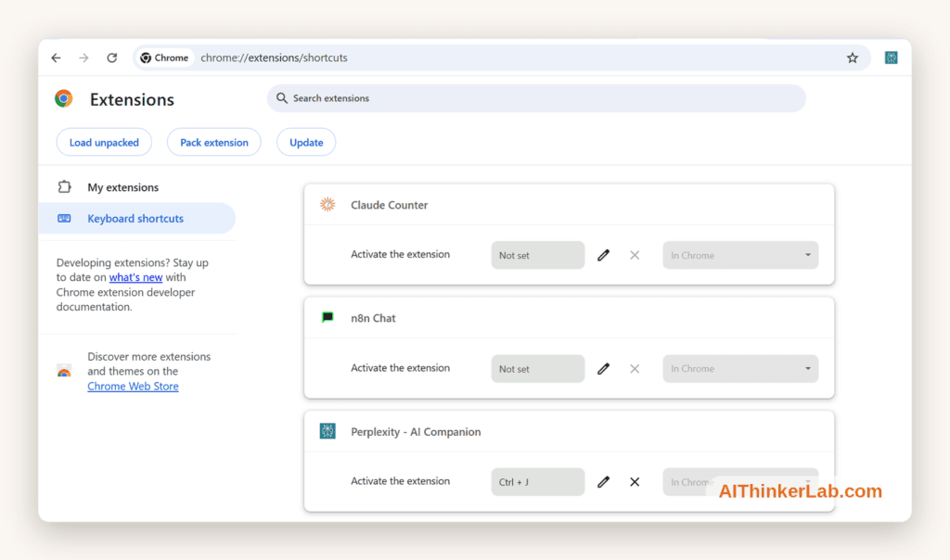Select Keyboard shortcuts in the sidebar
The height and width of the screenshot is (560, 950).
(137, 219)
